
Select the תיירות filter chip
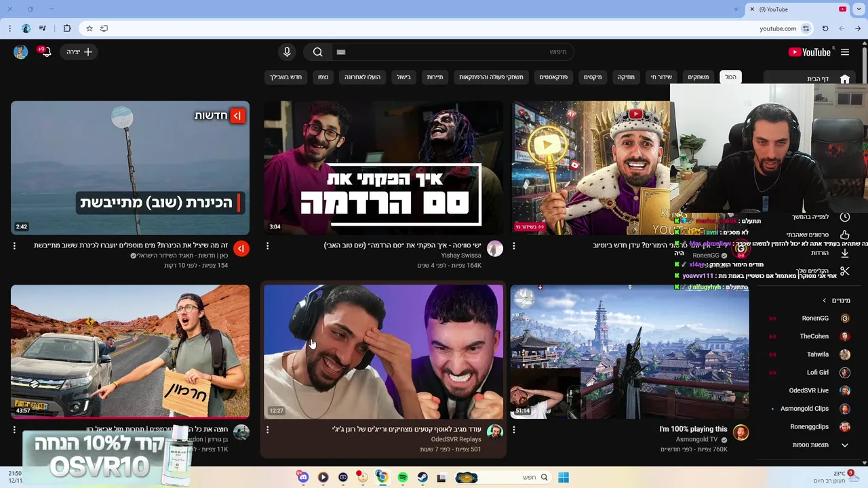pyautogui.click(x=435, y=77)
